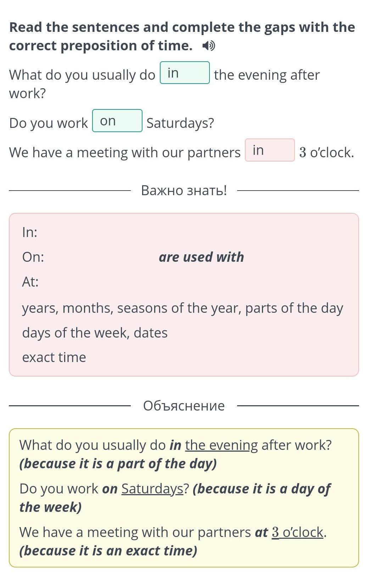Click the first gap before 'the evening'
This screenshot has width=375, height=588.
185,73
